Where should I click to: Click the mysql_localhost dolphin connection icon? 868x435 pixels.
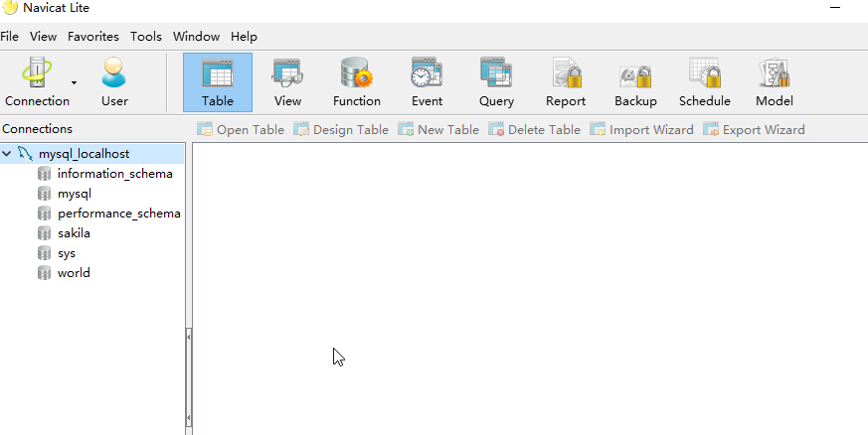(x=26, y=153)
